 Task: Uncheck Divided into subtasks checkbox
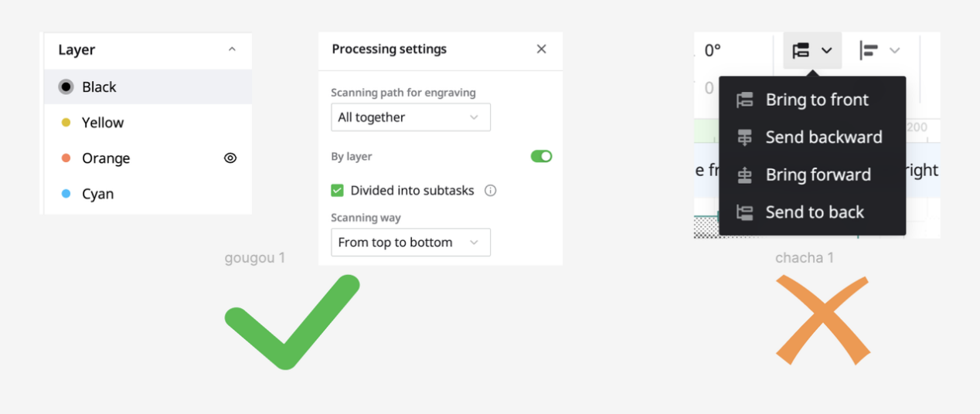pos(338,191)
